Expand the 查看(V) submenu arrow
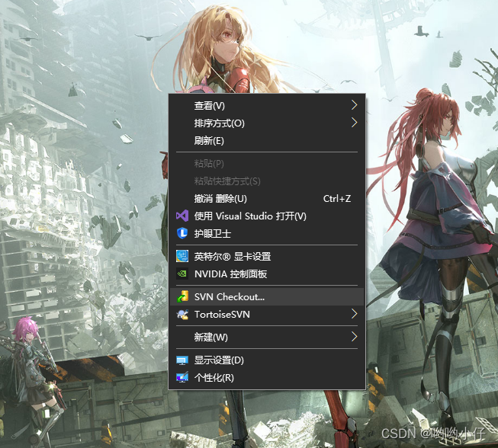Image resolution: width=498 pixels, height=448 pixels. click(355, 105)
